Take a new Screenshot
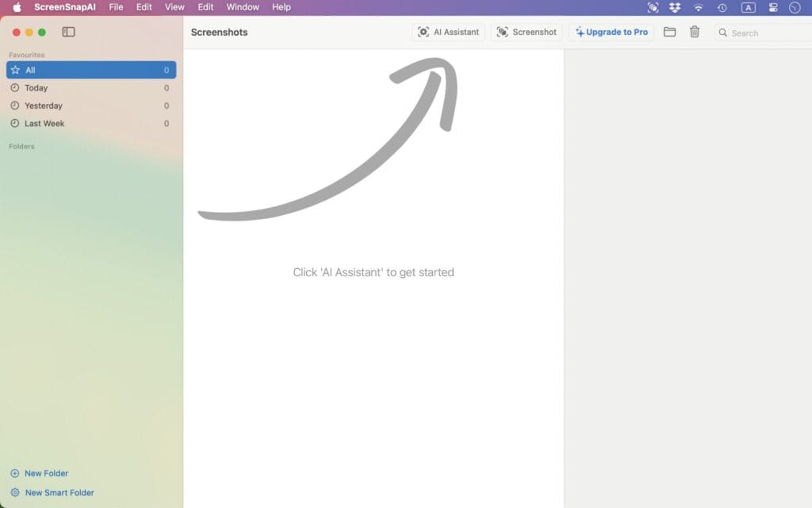 [527, 33]
